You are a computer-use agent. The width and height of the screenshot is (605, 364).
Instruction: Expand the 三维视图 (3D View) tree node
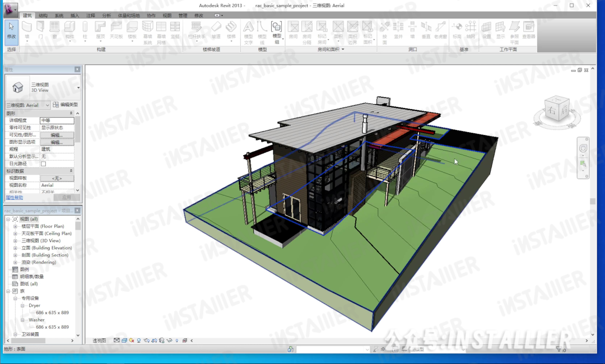coord(16,241)
